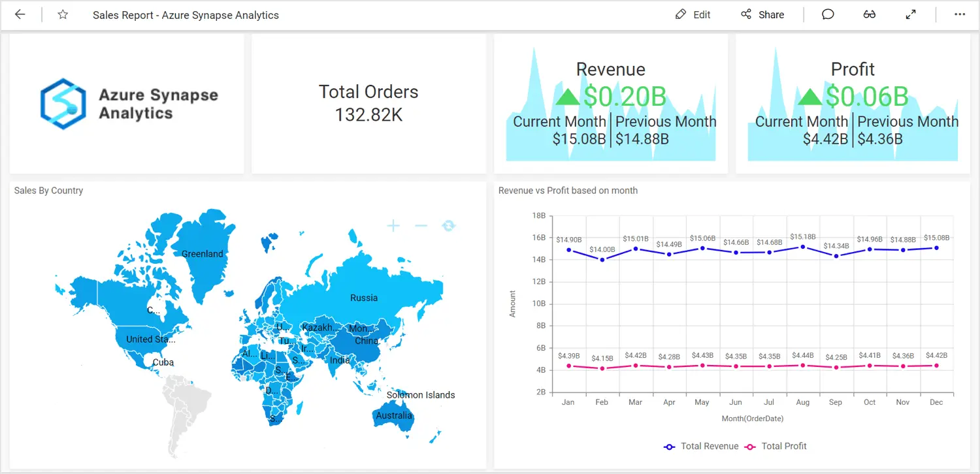Click the February profit data point $4.15B

coord(602,369)
